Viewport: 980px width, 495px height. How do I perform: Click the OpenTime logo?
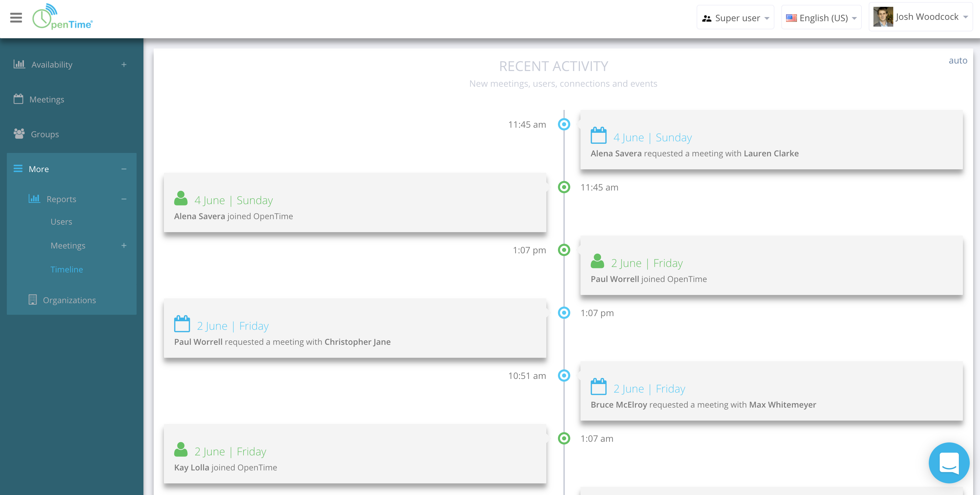pos(62,17)
